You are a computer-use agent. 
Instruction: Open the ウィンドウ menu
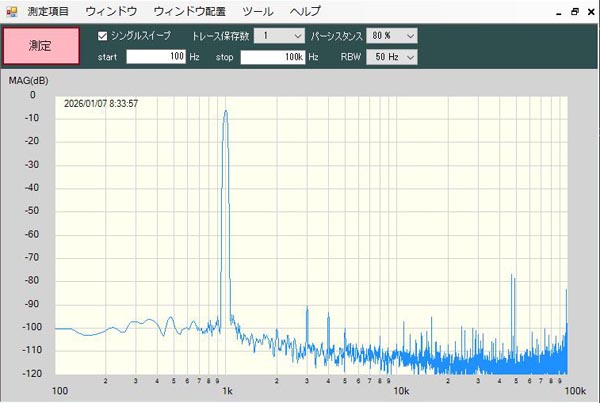111,10
